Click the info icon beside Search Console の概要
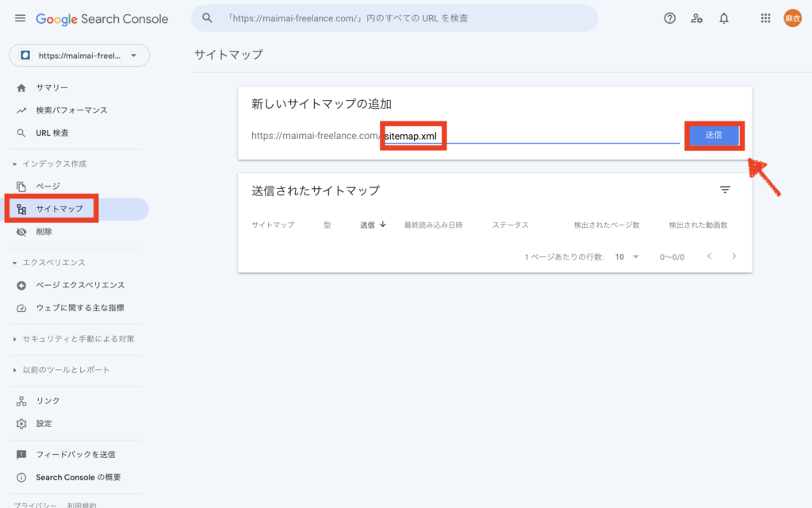 [x=21, y=477]
